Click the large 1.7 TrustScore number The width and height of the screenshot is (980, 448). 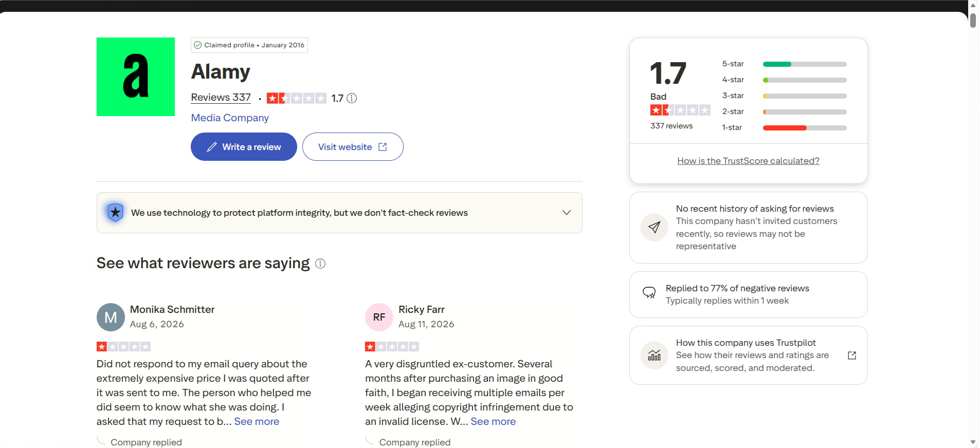(x=668, y=73)
